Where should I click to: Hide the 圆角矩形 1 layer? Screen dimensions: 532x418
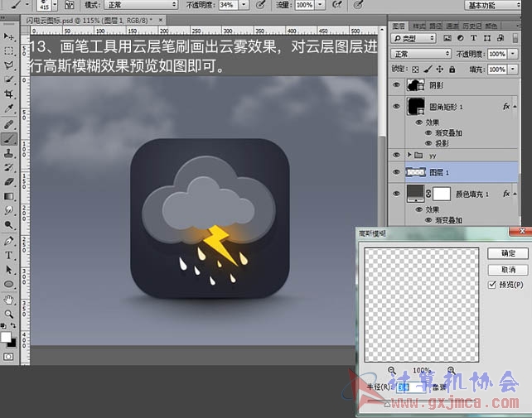click(x=396, y=107)
